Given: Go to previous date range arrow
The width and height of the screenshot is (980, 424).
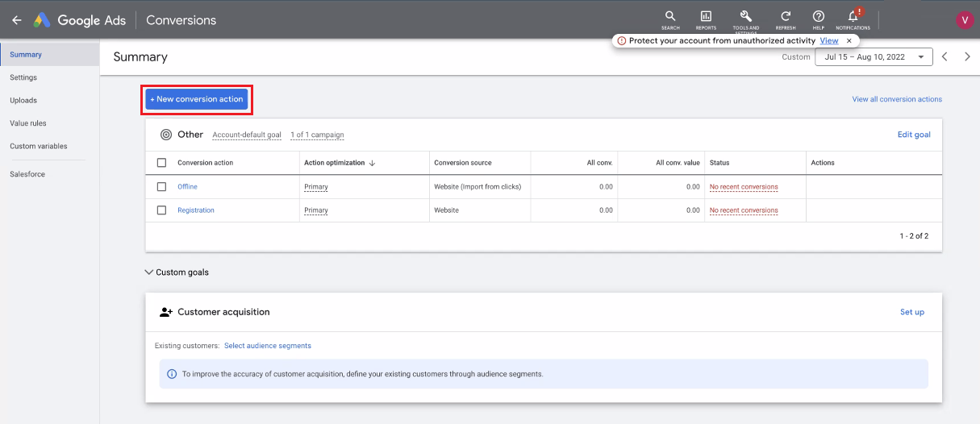Looking at the screenshot, I should 945,56.
